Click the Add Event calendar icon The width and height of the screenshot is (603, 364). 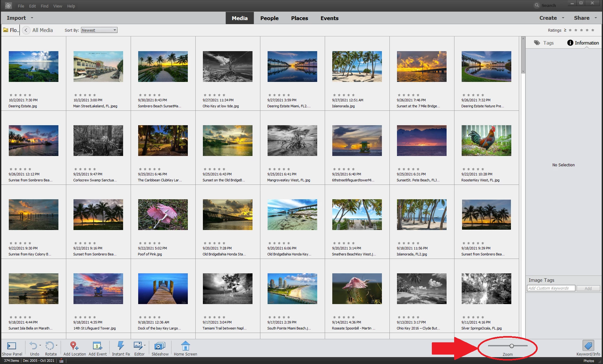coord(97,346)
